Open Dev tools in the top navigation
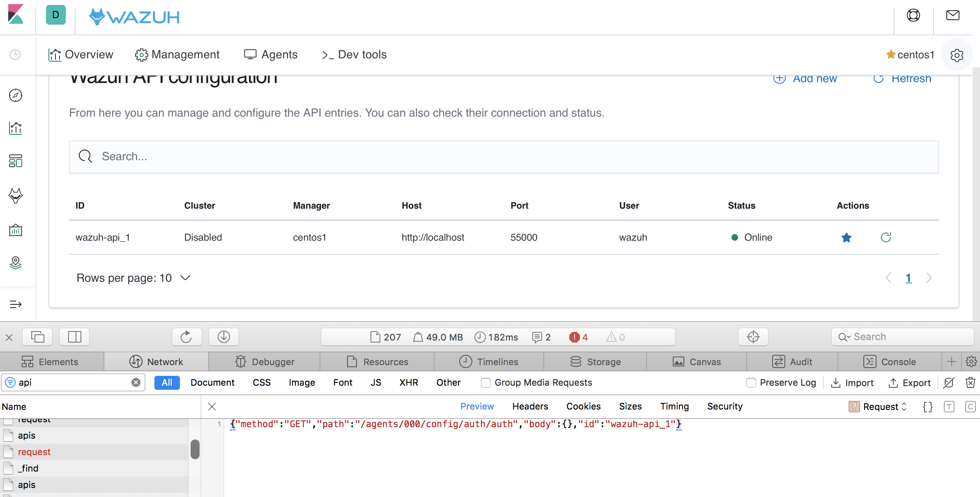The width and height of the screenshot is (980, 497). (354, 54)
